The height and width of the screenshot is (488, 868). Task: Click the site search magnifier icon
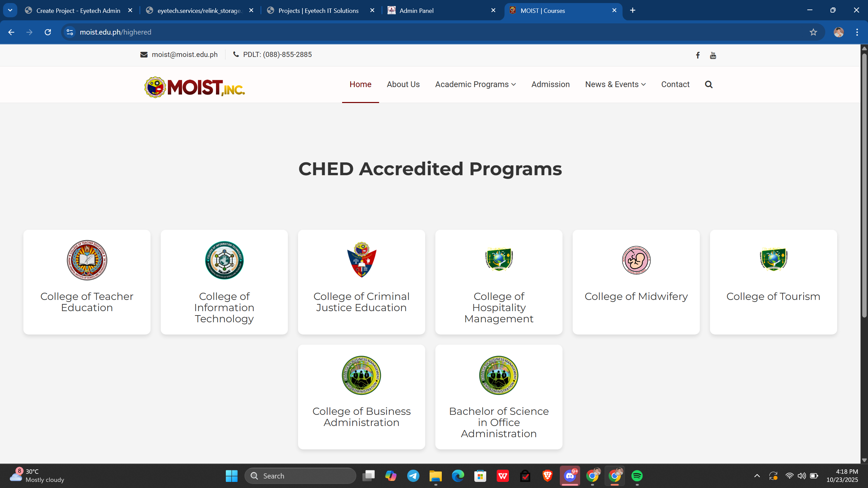coord(709,84)
